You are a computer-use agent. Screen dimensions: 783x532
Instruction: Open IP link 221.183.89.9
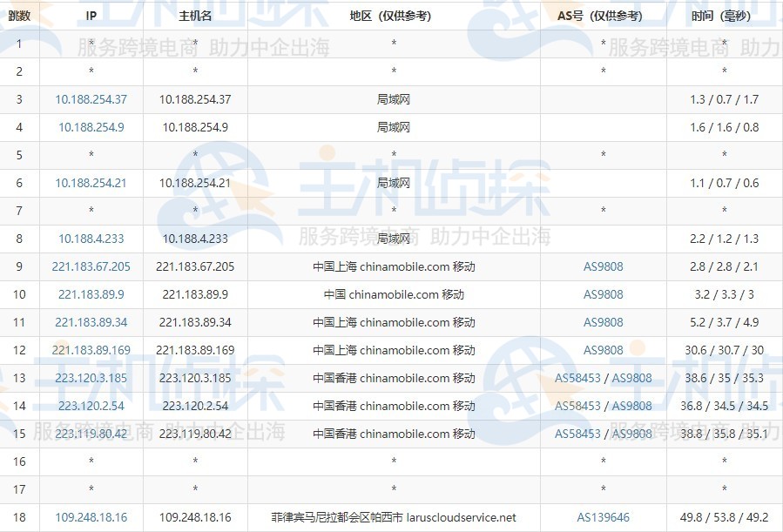pos(91,294)
